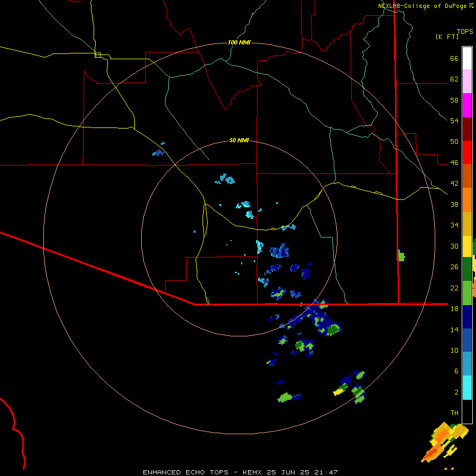Click the 22 value on the legend
Image resolution: width=476 pixels, height=476 pixels.
point(454,288)
